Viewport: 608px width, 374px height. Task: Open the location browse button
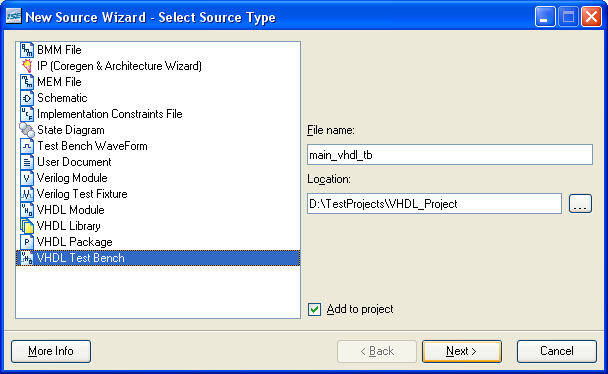(x=580, y=204)
